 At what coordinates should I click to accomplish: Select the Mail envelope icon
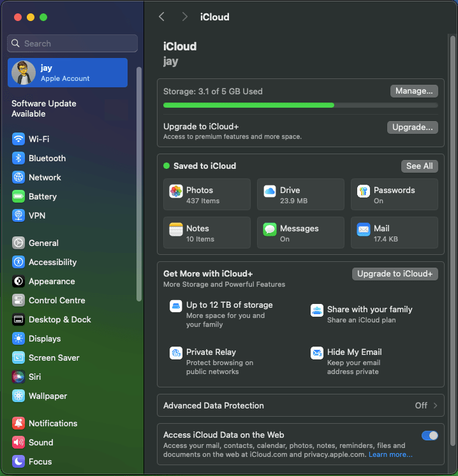[x=364, y=229]
